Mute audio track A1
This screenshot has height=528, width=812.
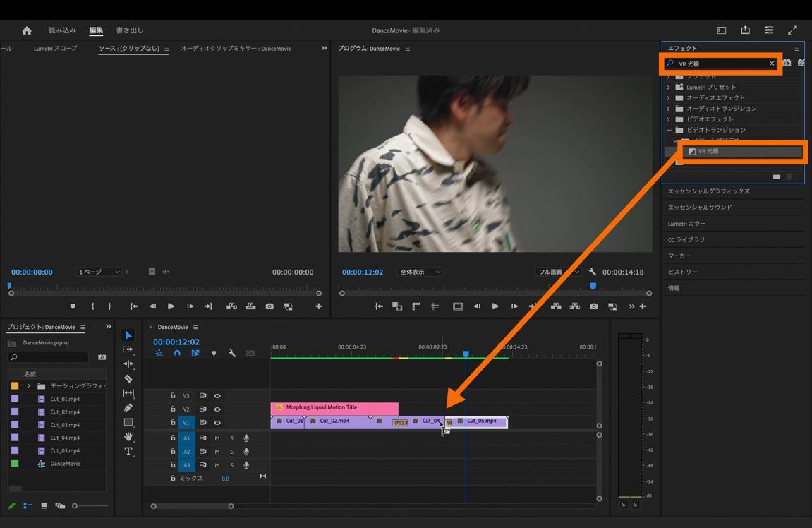[x=217, y=438]
